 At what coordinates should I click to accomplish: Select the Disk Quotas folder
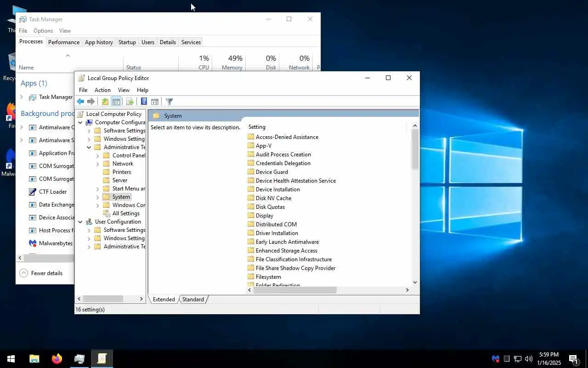[266, 207]
